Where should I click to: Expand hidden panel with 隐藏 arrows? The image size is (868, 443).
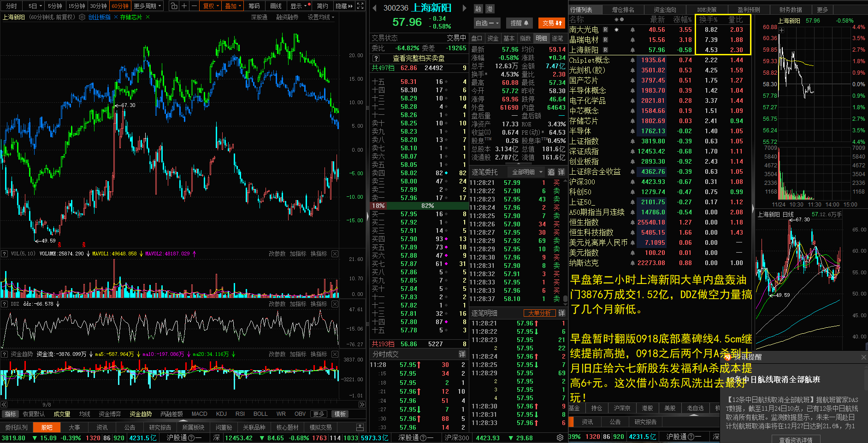tap(344, 6)
